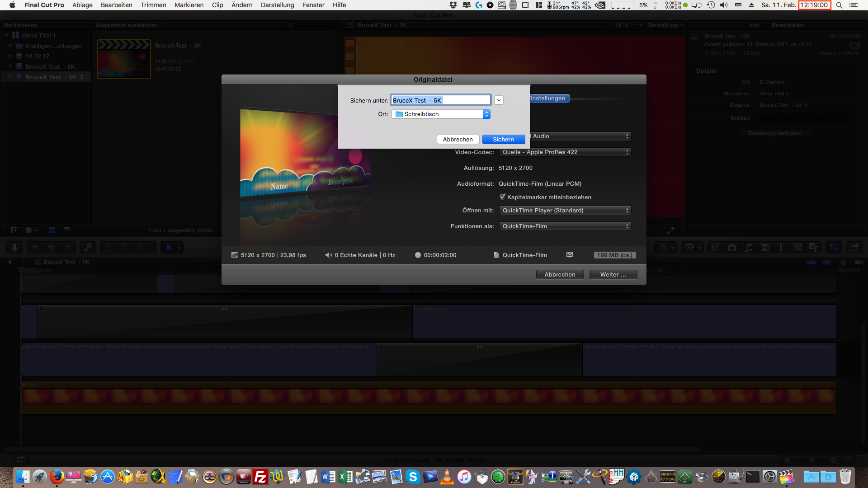This screenshot has width=868, height=488.
Task: Open the Ort Schreibtisch location dropdown
Action: (x=441, y=114)
